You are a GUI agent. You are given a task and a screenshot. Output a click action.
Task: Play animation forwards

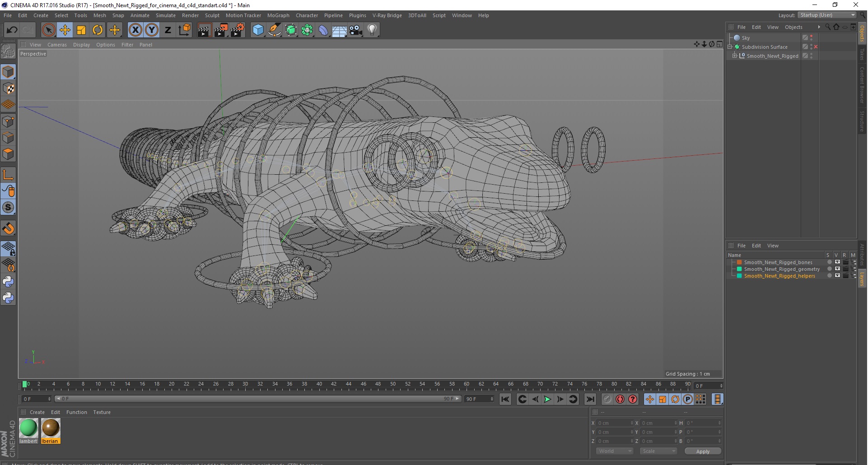[x=547, y=400]
